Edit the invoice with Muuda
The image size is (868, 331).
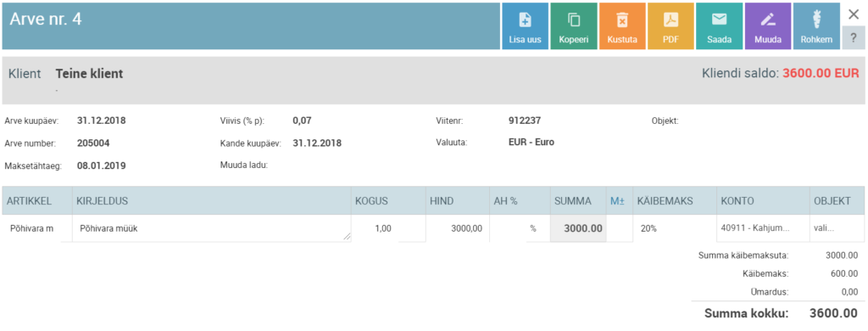(x=768, y=26)
